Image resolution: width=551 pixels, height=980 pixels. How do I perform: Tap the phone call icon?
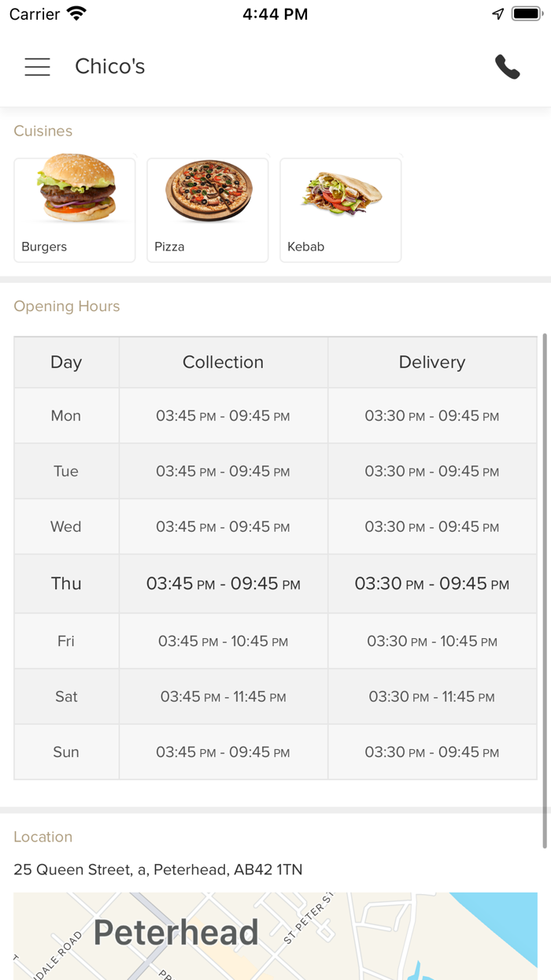coord(508,67)
